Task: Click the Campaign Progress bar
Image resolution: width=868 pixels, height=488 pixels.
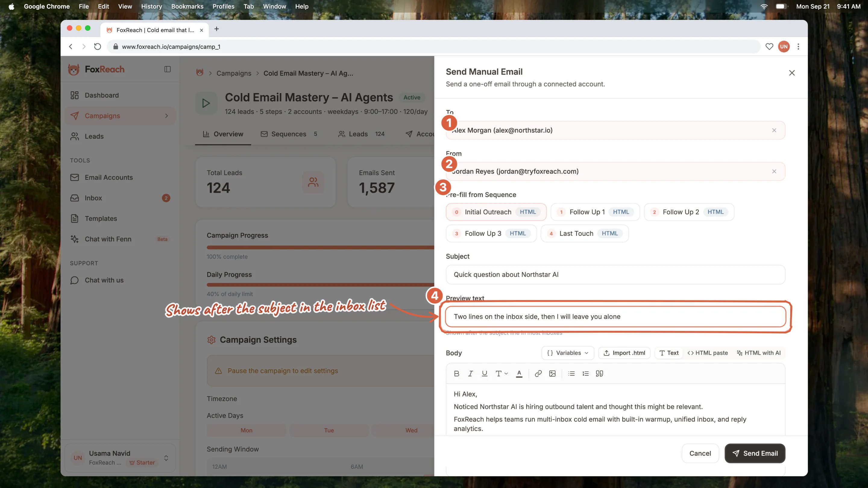Action: (320, 248)
